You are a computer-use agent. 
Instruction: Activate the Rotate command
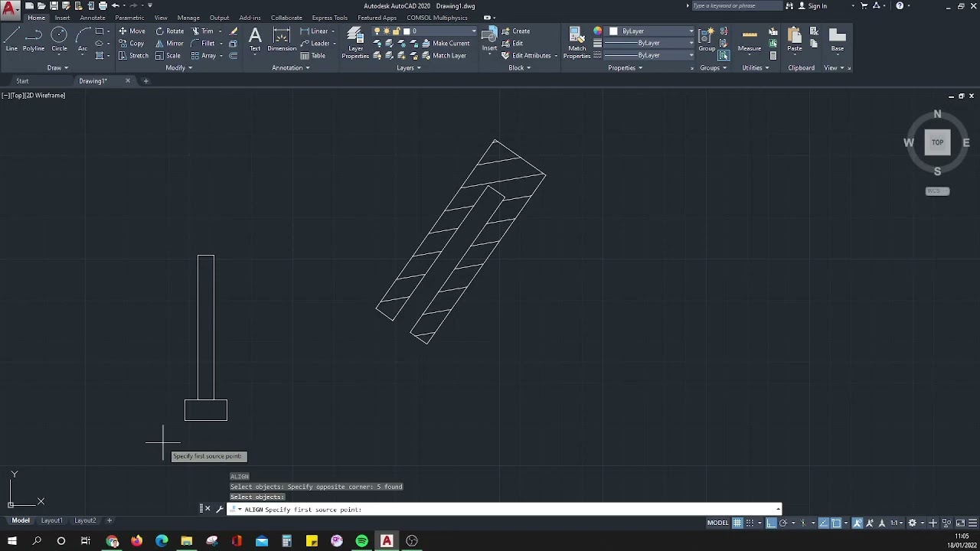[169, 31]
